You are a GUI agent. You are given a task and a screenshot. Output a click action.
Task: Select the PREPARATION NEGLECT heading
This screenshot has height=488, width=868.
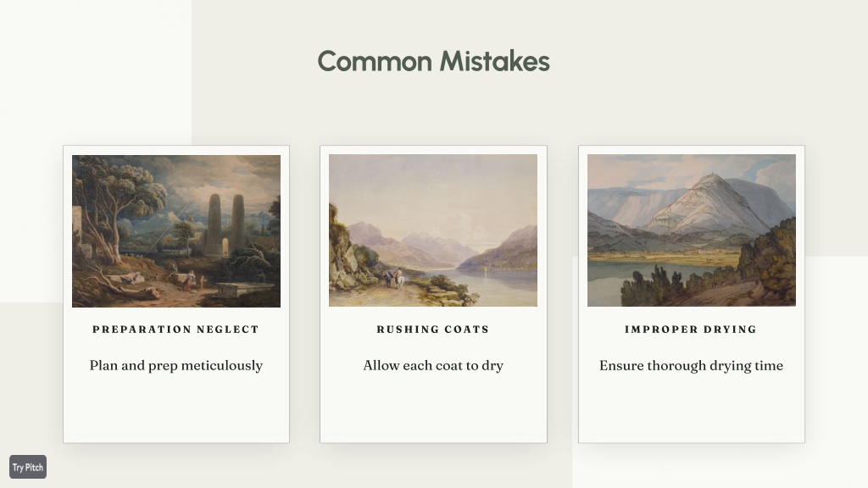tap(176, 330)
